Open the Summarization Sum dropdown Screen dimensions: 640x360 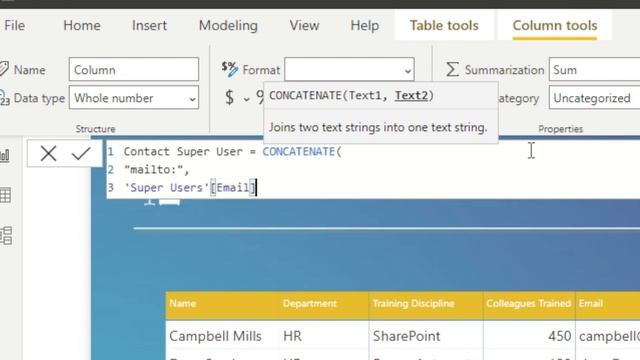pyautogui.click(x=594, y=69)
